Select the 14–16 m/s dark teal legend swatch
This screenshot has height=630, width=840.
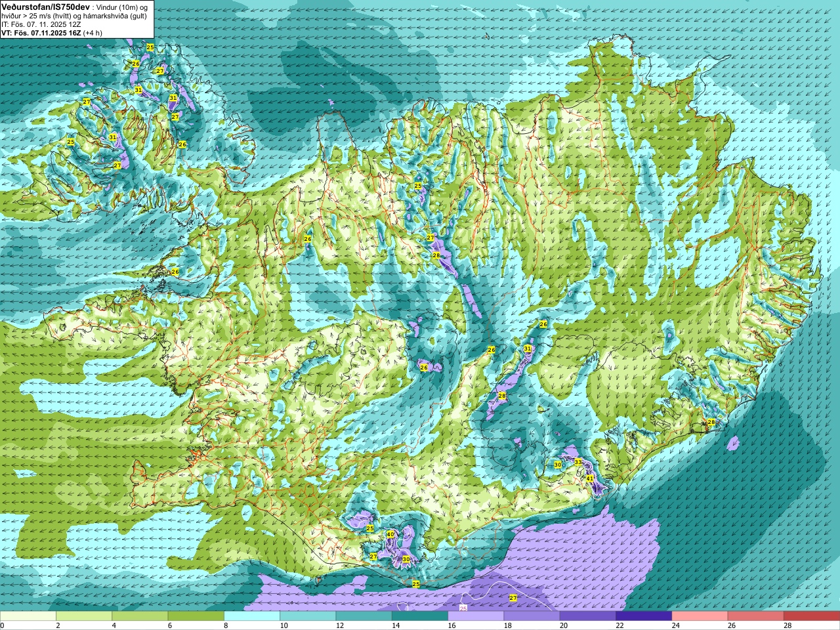(420, 616)
